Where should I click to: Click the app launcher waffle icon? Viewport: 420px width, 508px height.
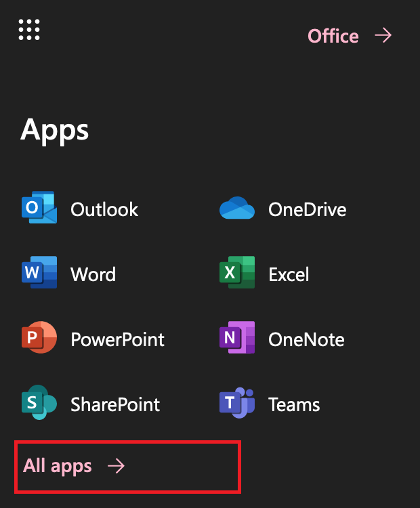[x=29, y=29]
